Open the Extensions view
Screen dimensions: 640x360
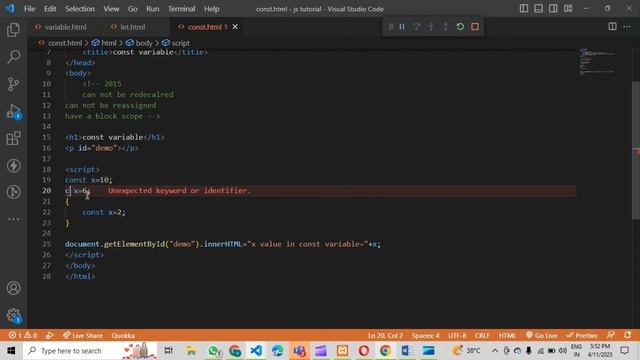(x=13, y=138)
